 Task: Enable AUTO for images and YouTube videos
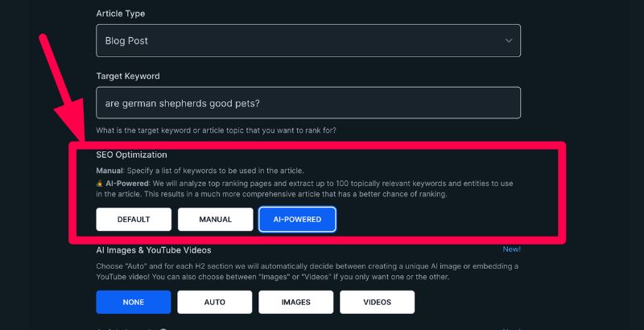pyautogui.click(x=215, y=302)
